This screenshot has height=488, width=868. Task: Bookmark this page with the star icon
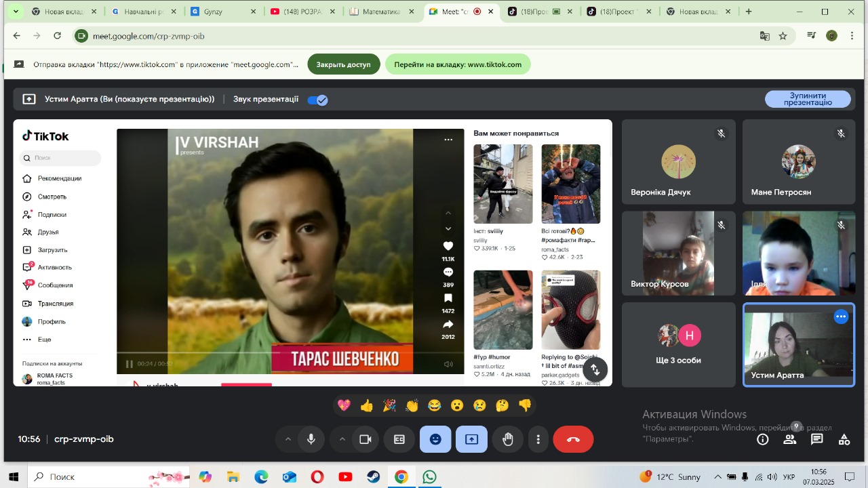[783, 36]
